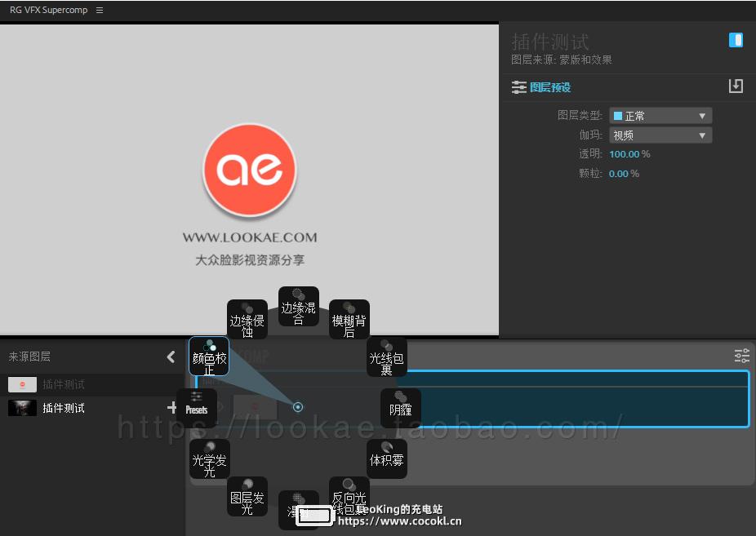Click the radial menu center circle
The height and width of the screenshot is (536, 756).
tap(298, 407)
